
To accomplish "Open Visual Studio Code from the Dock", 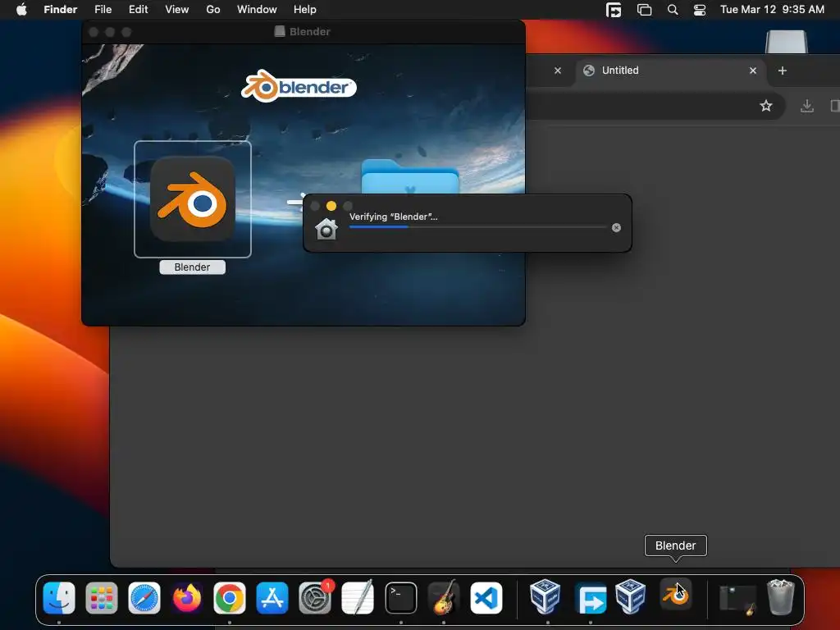I will point(486,598).
